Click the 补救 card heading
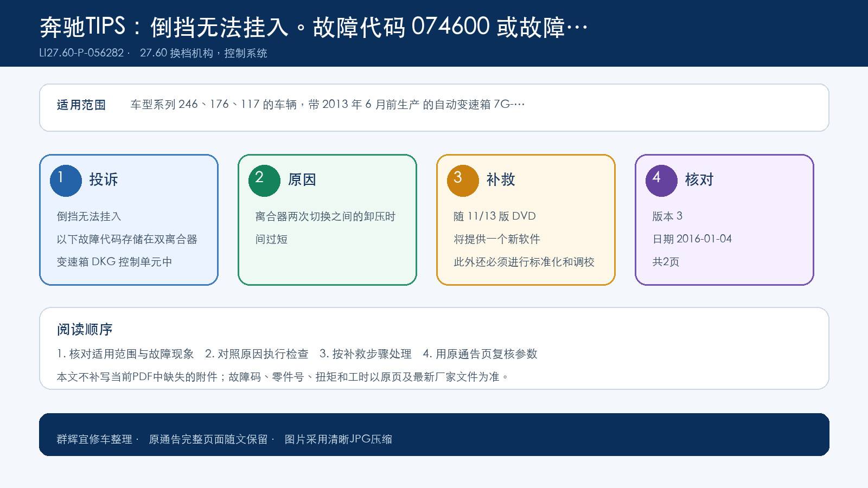 (500, 179)
